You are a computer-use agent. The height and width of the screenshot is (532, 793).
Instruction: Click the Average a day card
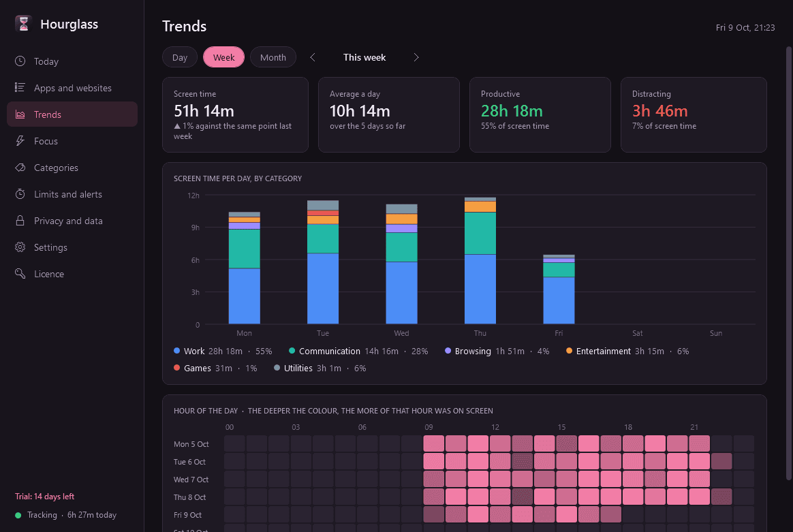click(x=389, y=115)
